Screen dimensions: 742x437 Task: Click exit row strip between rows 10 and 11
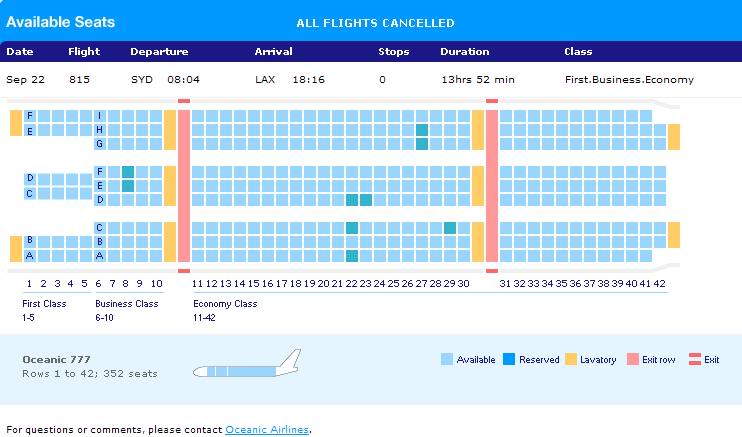[183, 185]
